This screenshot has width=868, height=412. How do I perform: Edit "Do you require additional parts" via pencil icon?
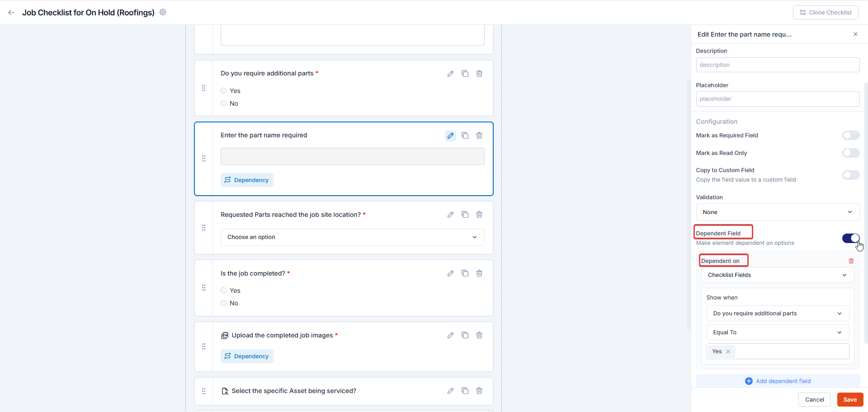pyautogui.click(x=450, y=73)
